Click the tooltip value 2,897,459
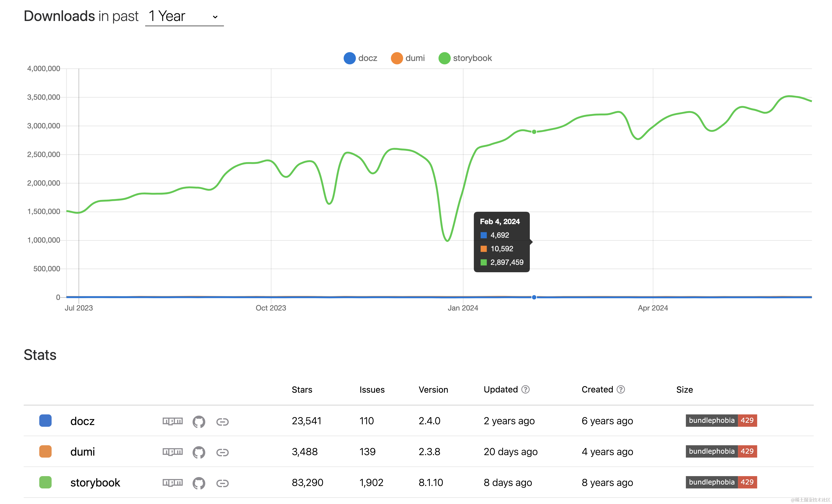The width and height of the screenshot is (832, 504). click(x=507, y=262)
